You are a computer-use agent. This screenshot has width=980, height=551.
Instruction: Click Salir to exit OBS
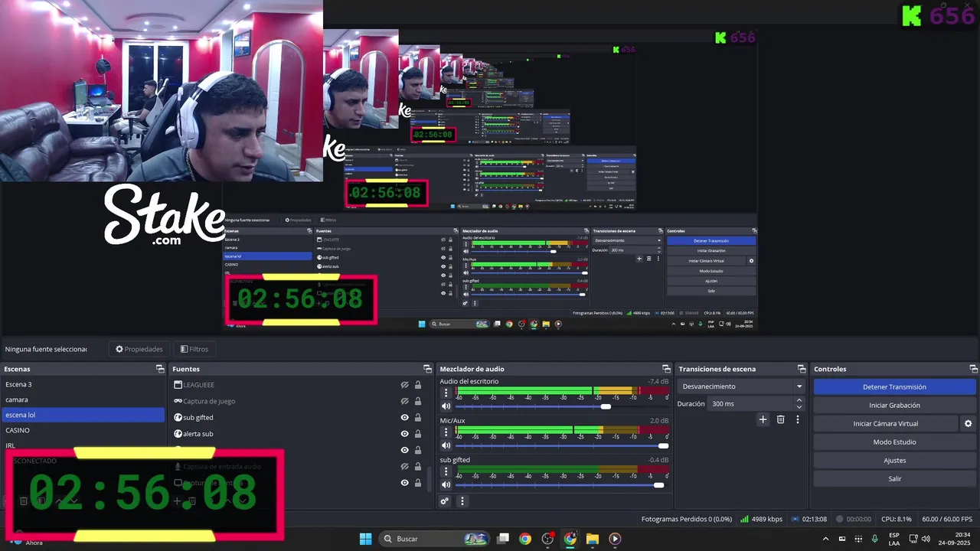pos(894,478)
